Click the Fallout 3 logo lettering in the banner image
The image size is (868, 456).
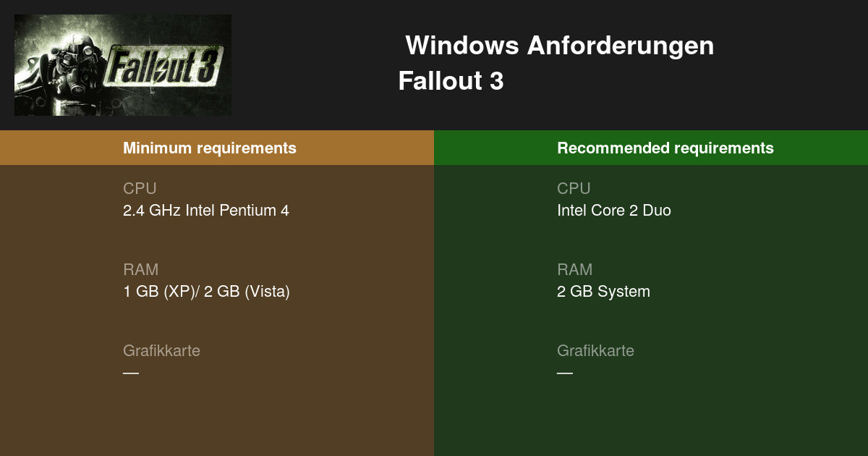pos(164,66)
